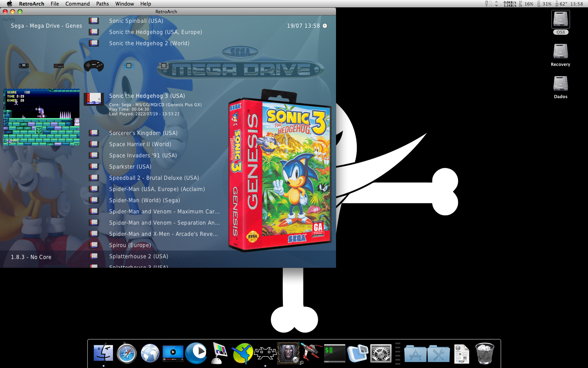
Task: Click the TMP 62° indicator in menu bar
Action: [561, 4]
